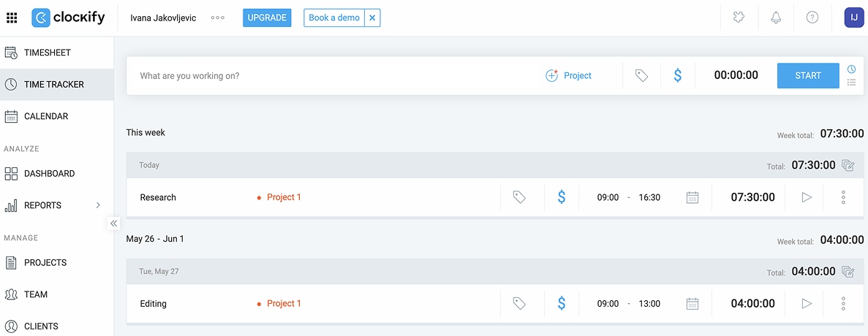868x336 pixels.
Task: Open the puzzle piece extensions icon
Action: point(739,18)
